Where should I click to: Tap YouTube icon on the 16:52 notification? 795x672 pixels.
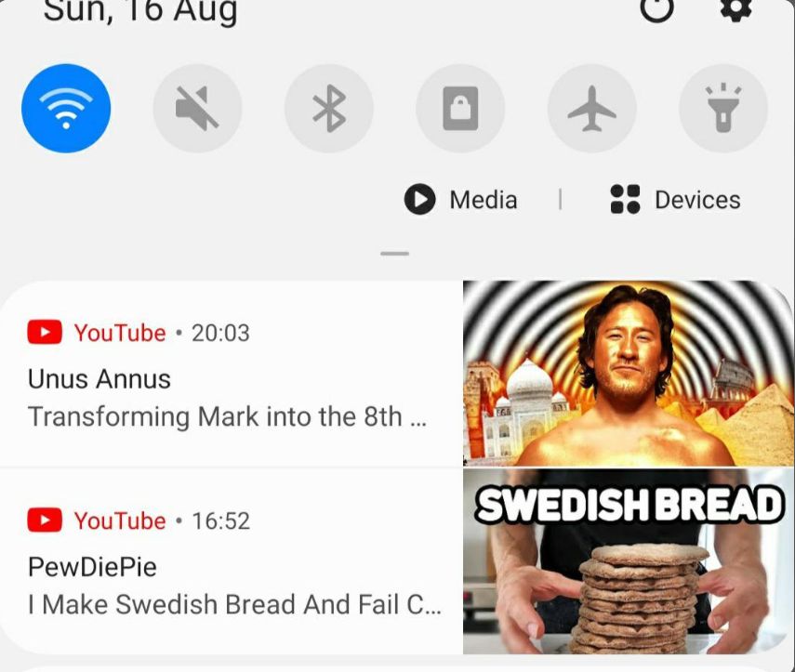pos(45,520)
